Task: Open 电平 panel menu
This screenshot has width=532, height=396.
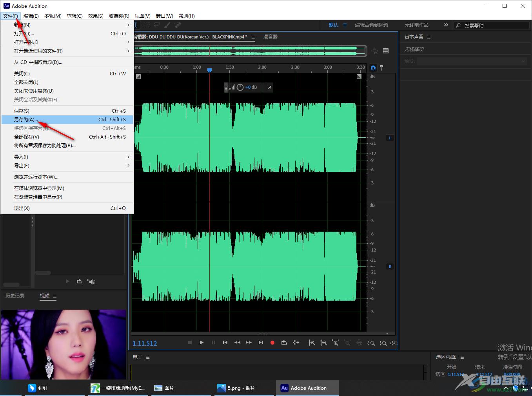Action: click(x=148, y=357)
